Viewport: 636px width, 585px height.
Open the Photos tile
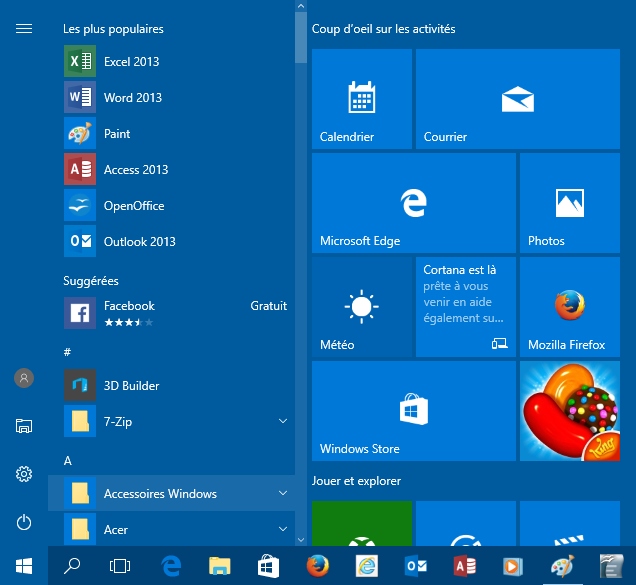click(570, 203)
